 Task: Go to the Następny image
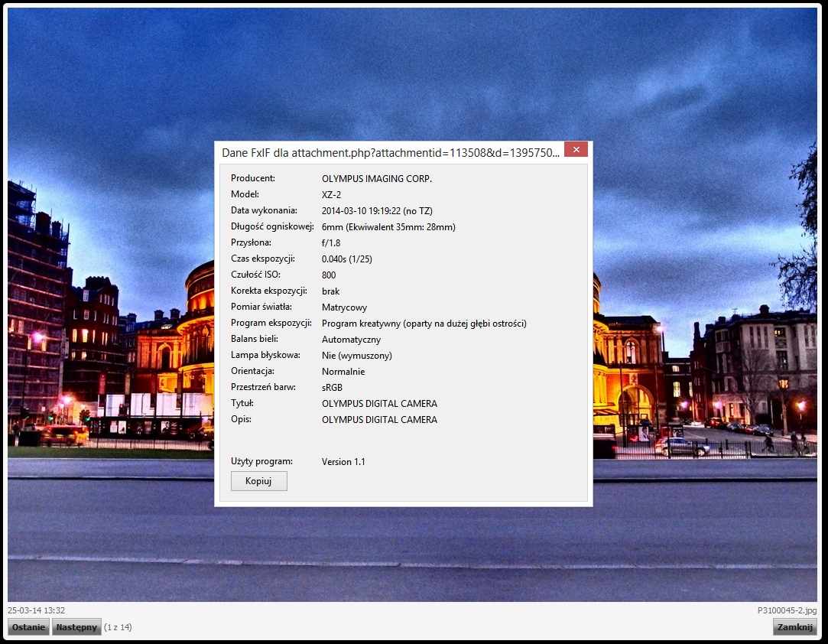76,627
